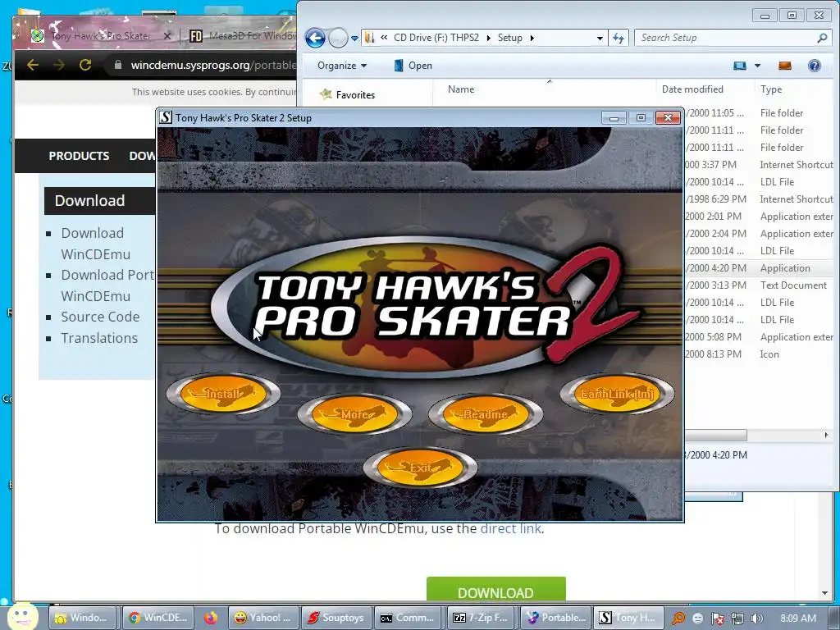Refresh the Explorer folder view
This screenshot has height=630, width=840.
point(619,38)
